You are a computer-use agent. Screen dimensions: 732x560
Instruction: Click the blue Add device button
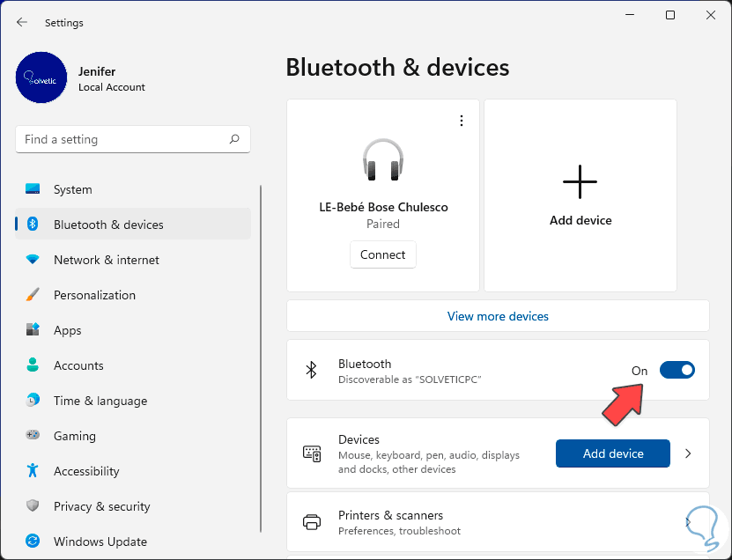click(612, 453)
